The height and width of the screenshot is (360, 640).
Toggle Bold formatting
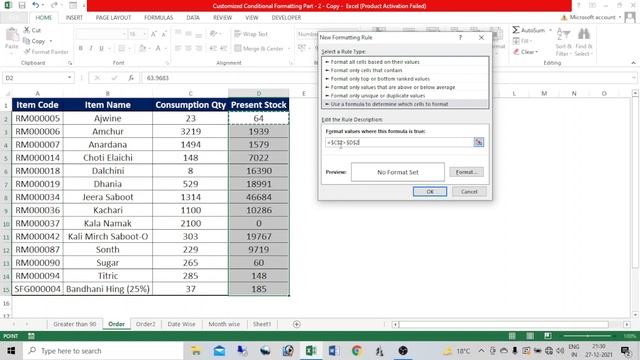pyautogui.click(x=81, y=48)
